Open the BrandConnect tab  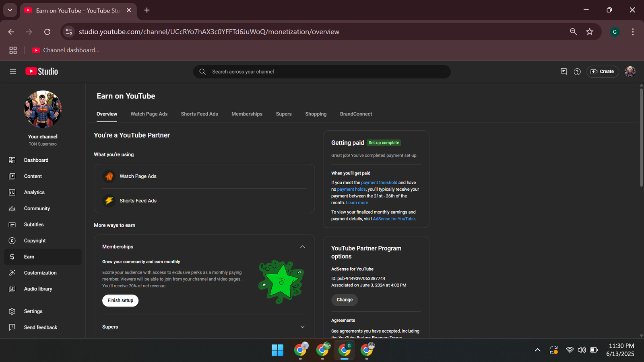click(356, 114)
